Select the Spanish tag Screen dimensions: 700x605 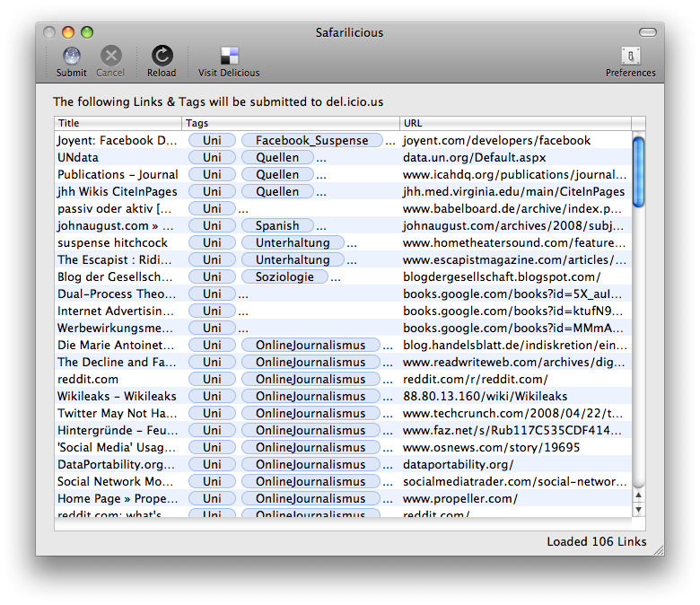click(x=277, y=226)
